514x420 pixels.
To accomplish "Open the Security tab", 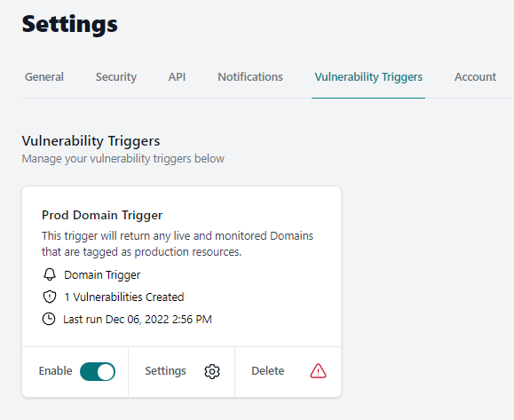I will click(x=116, y=77).
